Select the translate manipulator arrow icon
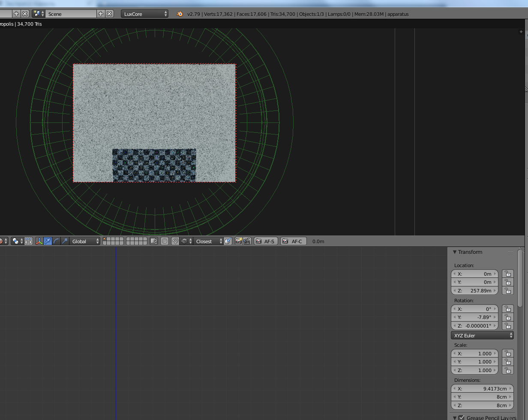Image resolution: width=528 pixels, height=420 pixels. [x=48, y=241]
